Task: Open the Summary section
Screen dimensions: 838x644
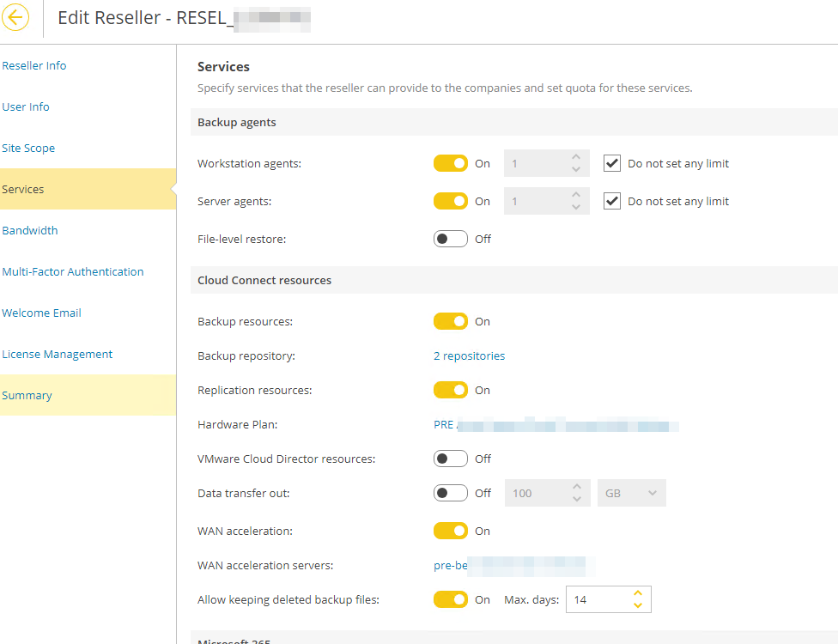Action: pos(27,395)
